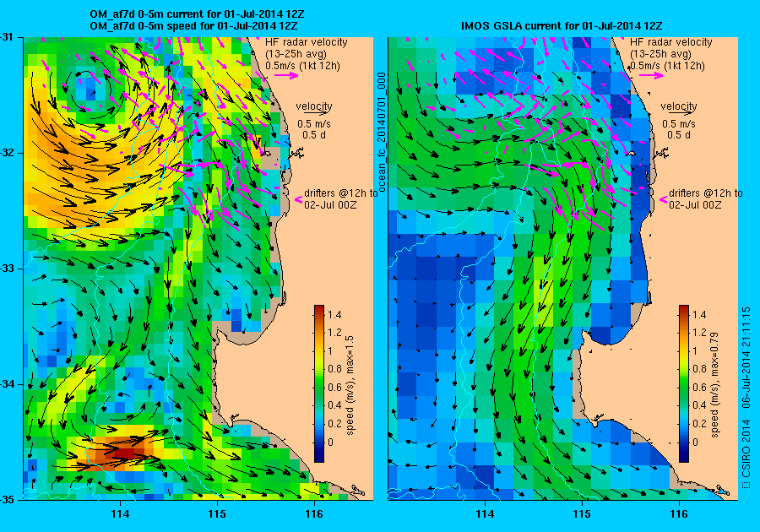
Task: Select the 'OM_af7d 0-5m current' title line
Action: [198, 14]
